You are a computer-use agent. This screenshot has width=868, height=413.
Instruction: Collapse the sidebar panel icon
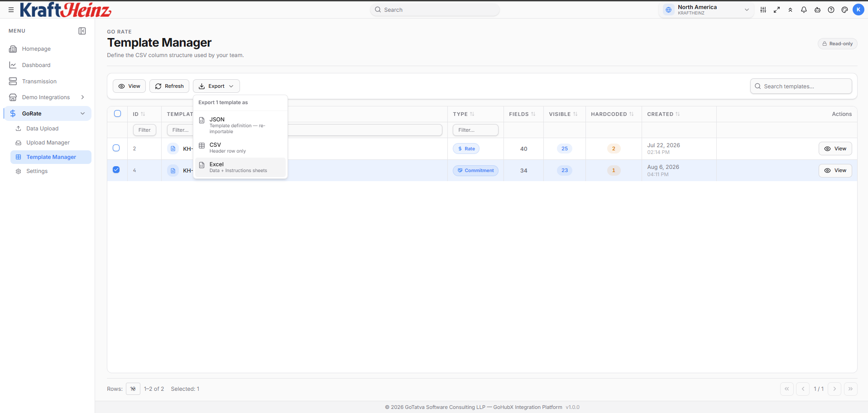82,31
